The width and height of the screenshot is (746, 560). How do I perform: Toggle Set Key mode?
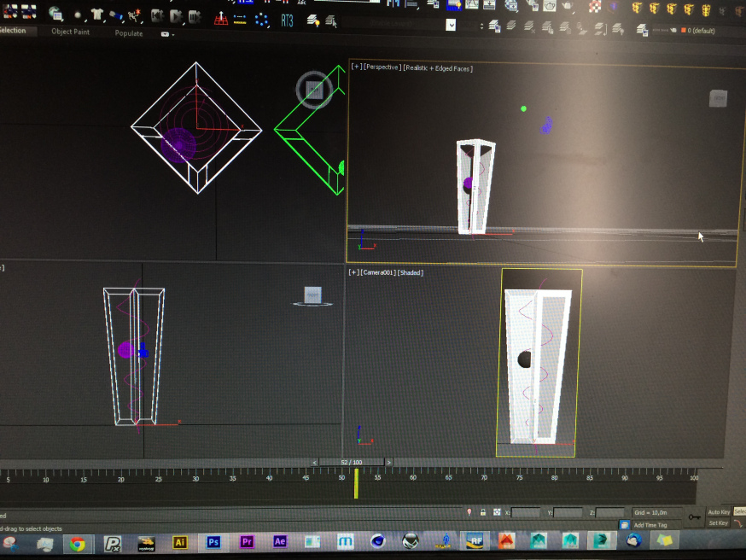tap(718, 523)
